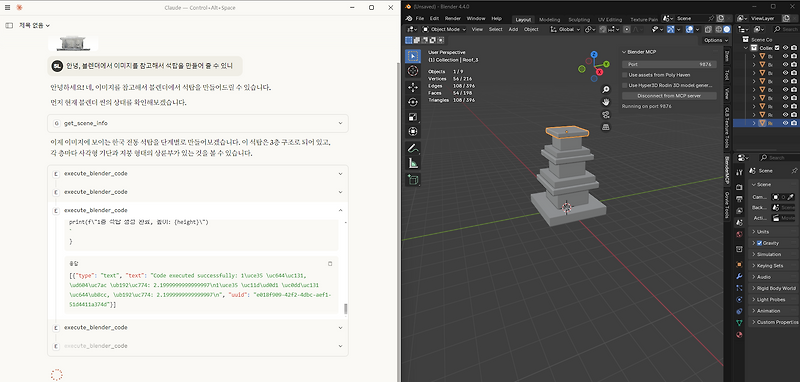This screenshot has width=800, height=382.
Task: Enable Use Hyper3D Rodin 3D model generation
Action: (x=625, y=85)
